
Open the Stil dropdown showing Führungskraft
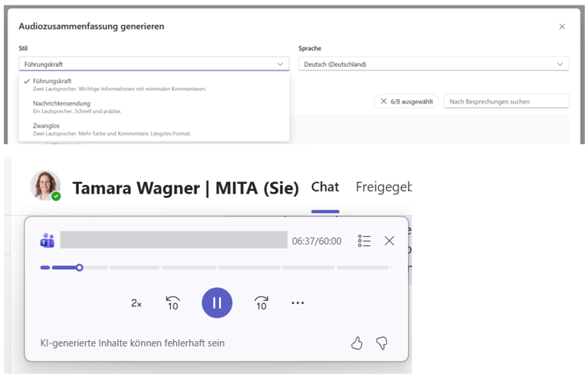[x=154, y=64]
